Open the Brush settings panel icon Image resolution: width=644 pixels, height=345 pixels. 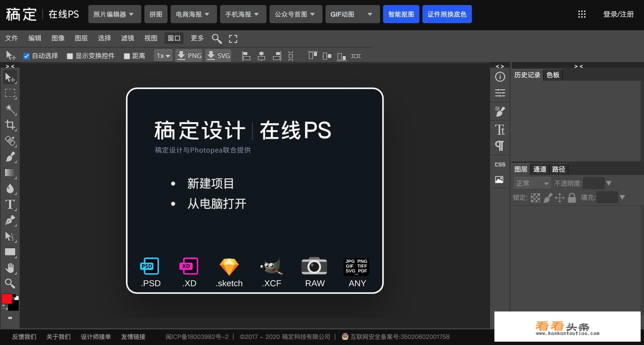500,111
